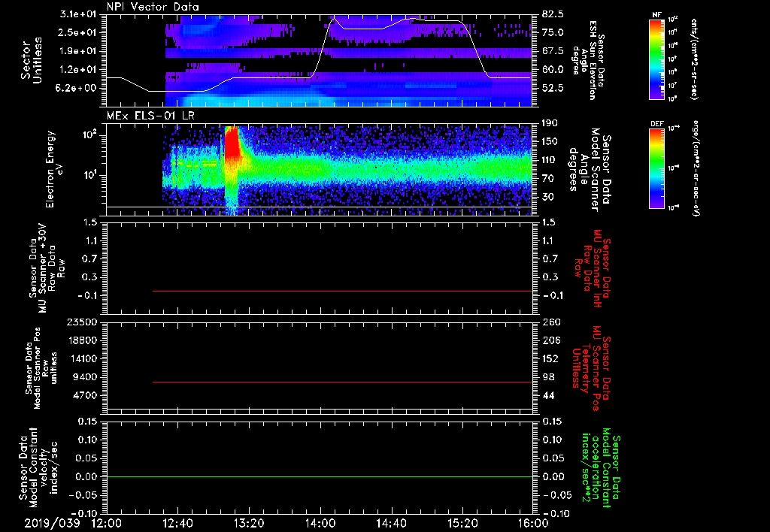Click the 52.5 Sun elevation tick
This screenshot has height=532, width=770.
(553, 89)
